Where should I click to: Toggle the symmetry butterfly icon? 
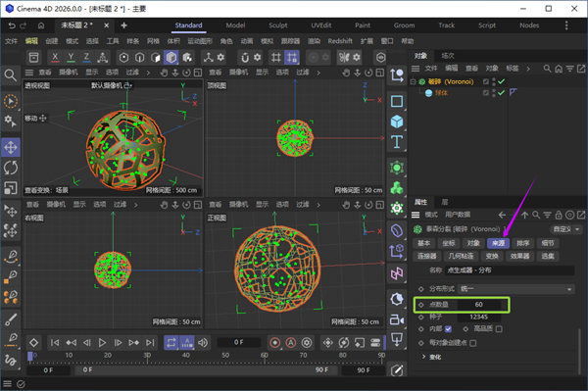[x=344, y=58]
